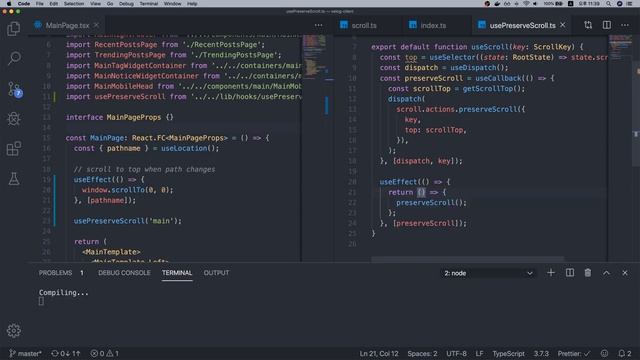
Task: Open the Search view in activity bar
Action: point(14,58)
